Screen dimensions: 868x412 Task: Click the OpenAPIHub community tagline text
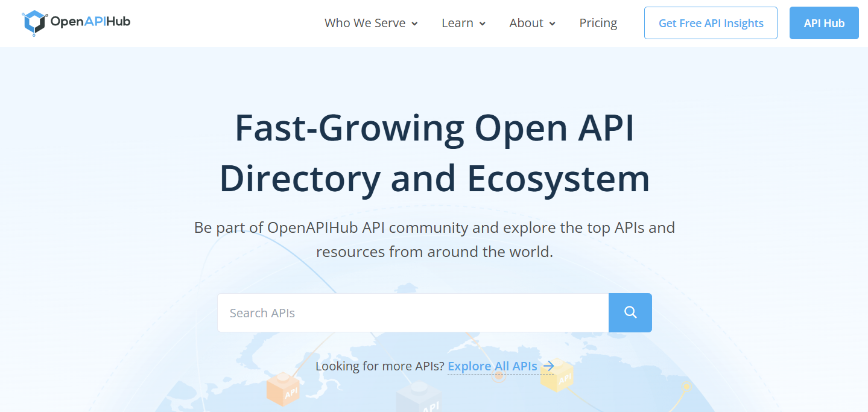[x=434, y=239]
